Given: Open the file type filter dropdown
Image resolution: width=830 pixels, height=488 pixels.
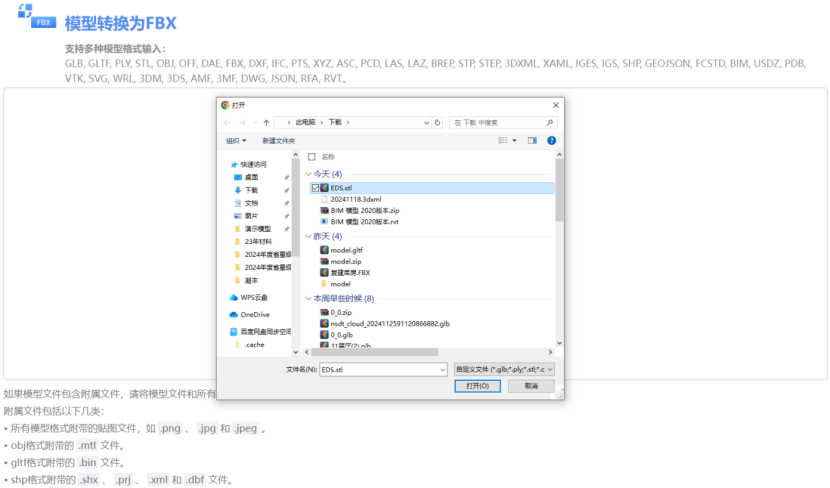Looking at the screenshot, I should pos(503,369).
